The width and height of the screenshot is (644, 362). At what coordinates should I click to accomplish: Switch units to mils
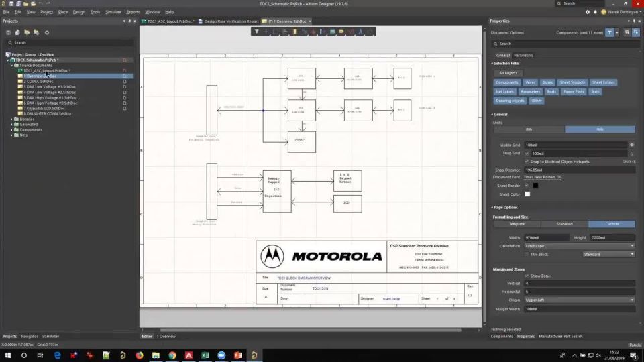pyautogui.click(x=600, y=129)
